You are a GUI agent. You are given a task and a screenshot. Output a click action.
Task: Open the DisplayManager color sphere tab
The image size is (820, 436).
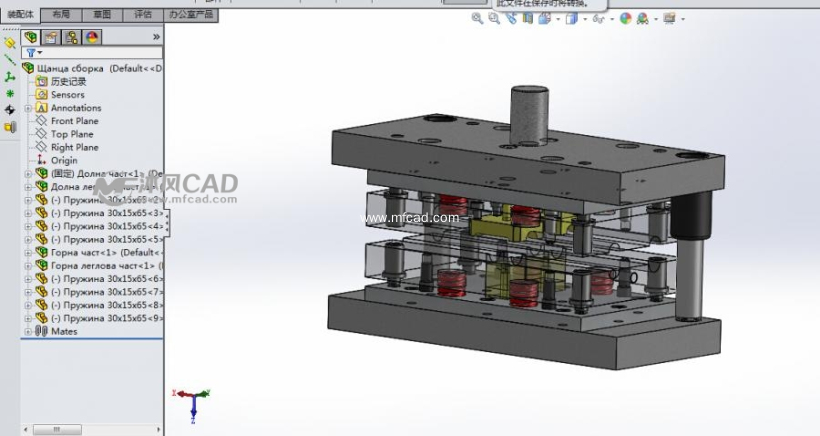[x=92, y=37]
